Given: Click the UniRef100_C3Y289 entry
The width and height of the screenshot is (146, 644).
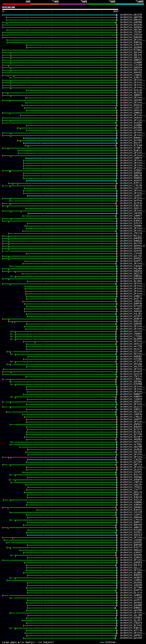Looking at the screenshot, I should [131, 65].
